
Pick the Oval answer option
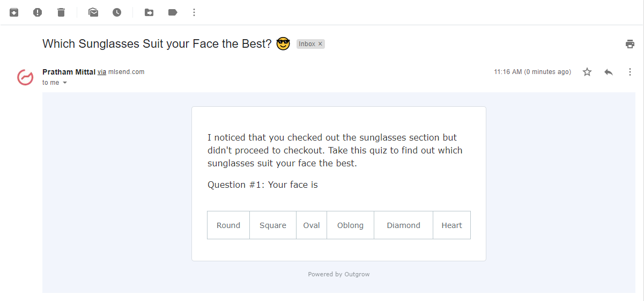(x=312, y=225)
